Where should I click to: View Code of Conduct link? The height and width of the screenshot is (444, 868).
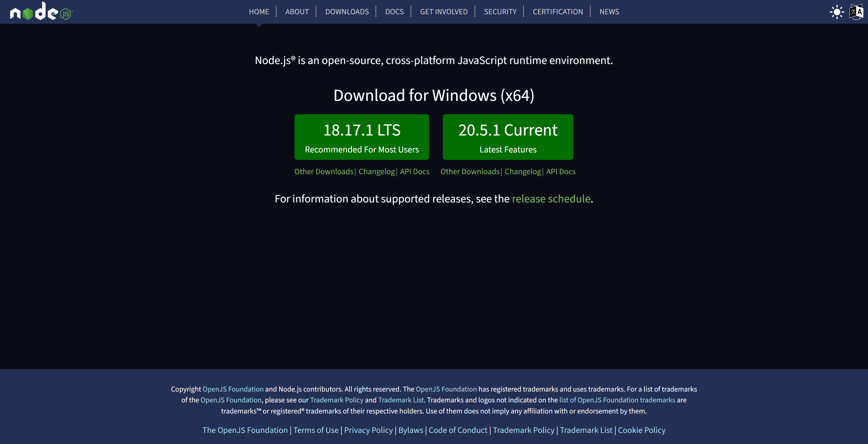click(x=458, y=430)
